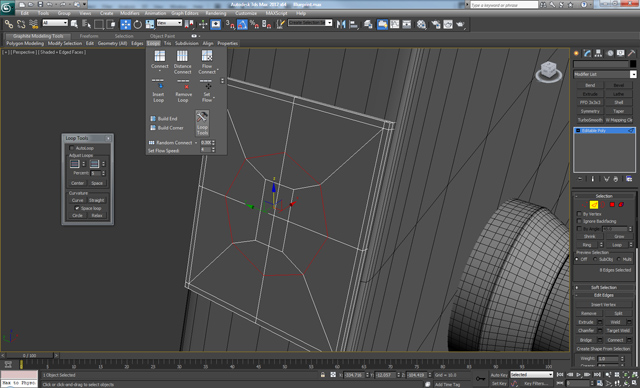Enable the By Vertex checkbox

click(x=579, y=214)
